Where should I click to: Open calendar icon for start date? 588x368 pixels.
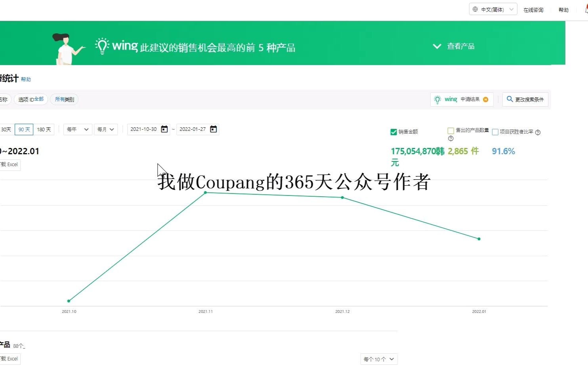point(164,129)
